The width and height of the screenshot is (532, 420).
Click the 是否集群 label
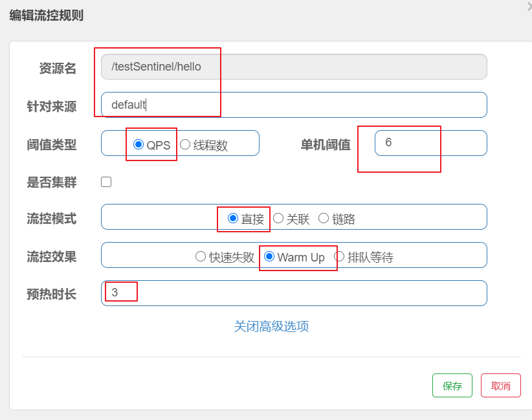[x=52, y=182]
